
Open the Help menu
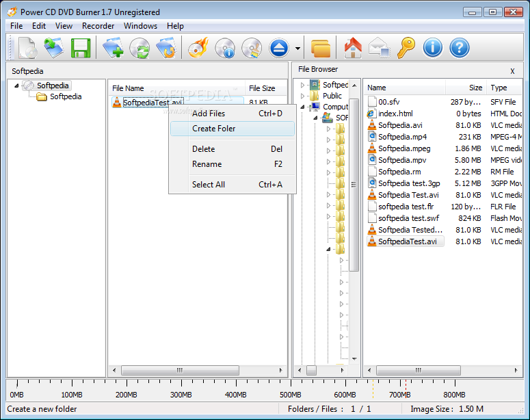(x=175, y=26)
